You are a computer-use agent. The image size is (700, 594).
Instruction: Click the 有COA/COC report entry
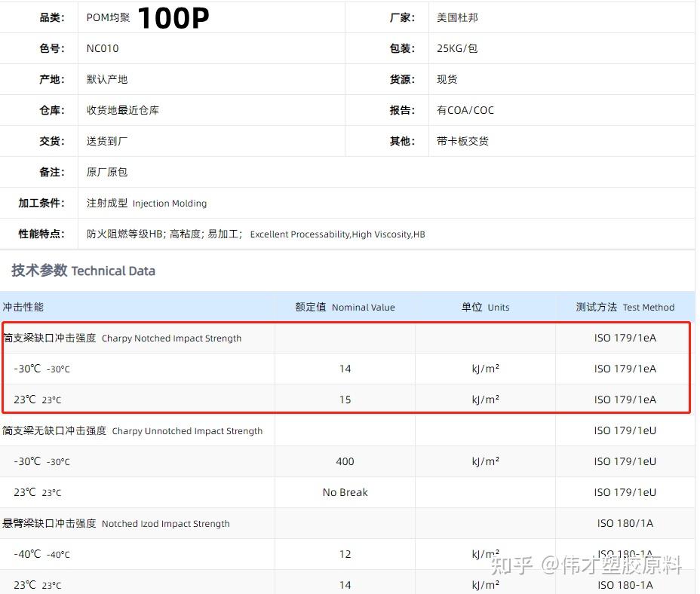tap(464, 110)
